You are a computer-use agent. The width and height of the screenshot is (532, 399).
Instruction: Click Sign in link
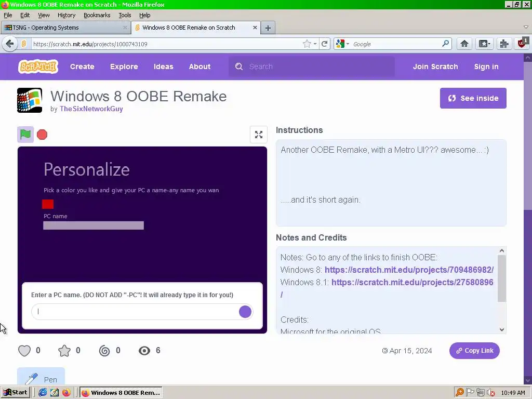[486, 66]
